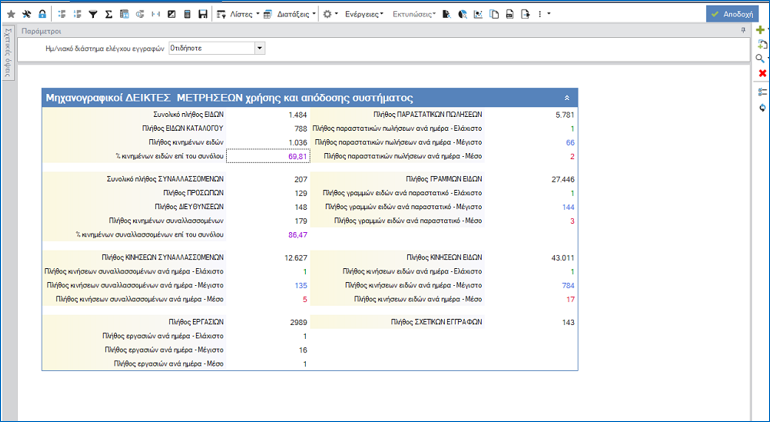This screenshot has height=422, width=770.
Task: Click the favorites star icon
Action: [x=11, y=14]
